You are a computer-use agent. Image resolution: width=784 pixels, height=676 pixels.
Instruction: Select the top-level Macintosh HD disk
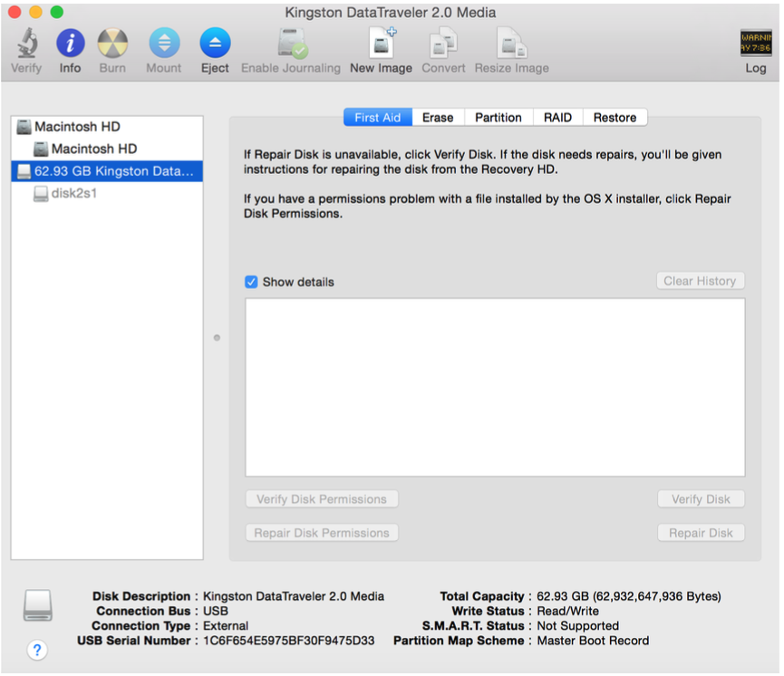point(107,127)
